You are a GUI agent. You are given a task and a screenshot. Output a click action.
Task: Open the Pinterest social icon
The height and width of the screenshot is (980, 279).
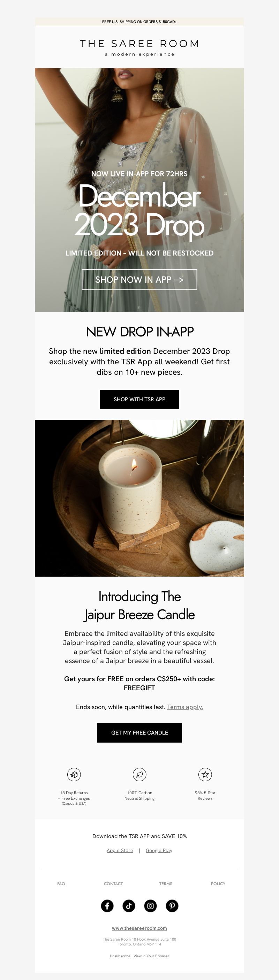(x=172, y=906)
